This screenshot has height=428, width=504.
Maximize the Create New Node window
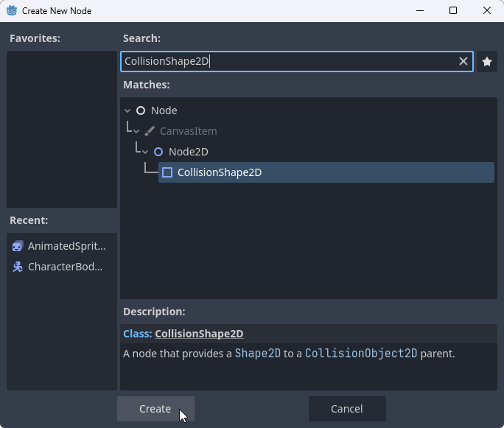(453, 11)
